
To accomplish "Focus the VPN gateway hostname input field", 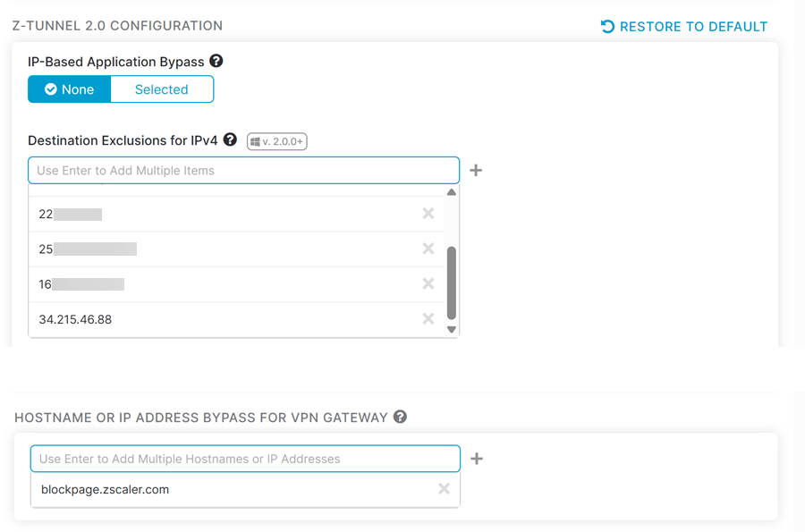I will click(245, 459).
